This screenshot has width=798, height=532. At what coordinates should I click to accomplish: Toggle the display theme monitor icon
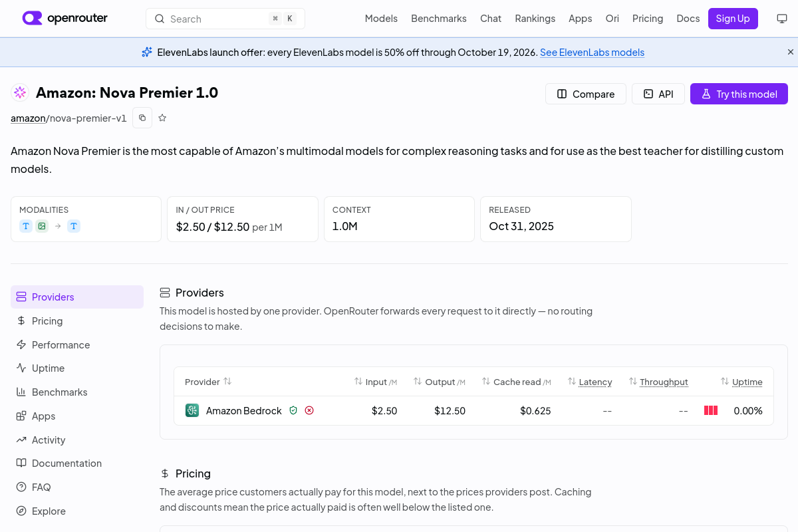point(782,19)
